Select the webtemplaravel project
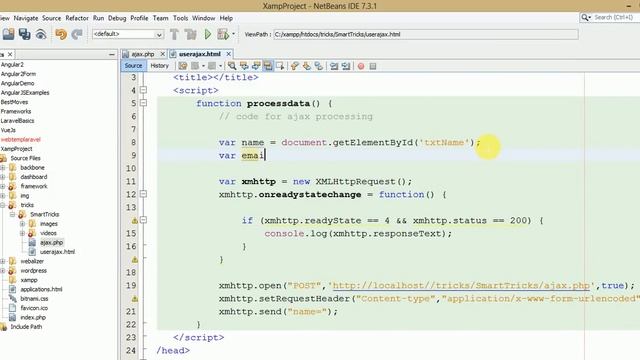The width and height of the screenshot is (640, 360). [21, 140]
